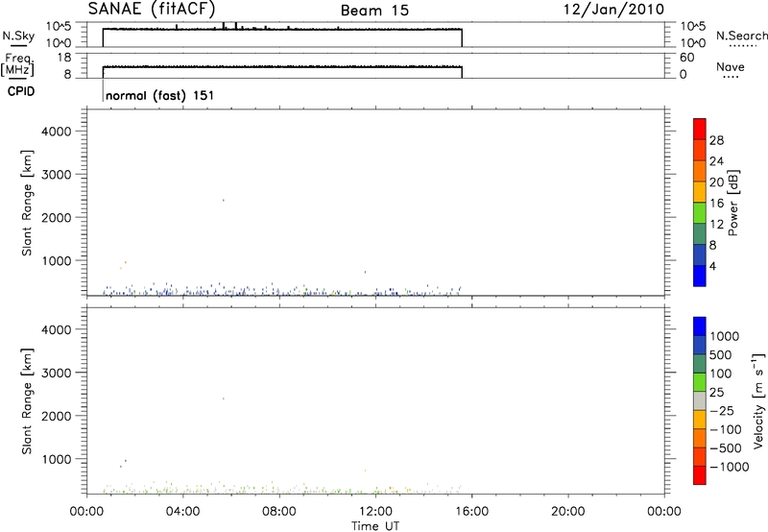This screenshot has height=532, width=768.
Task: Select the gray −25 to 25 velocity segment
Action: pyautogui.click(x=700, y=401)
